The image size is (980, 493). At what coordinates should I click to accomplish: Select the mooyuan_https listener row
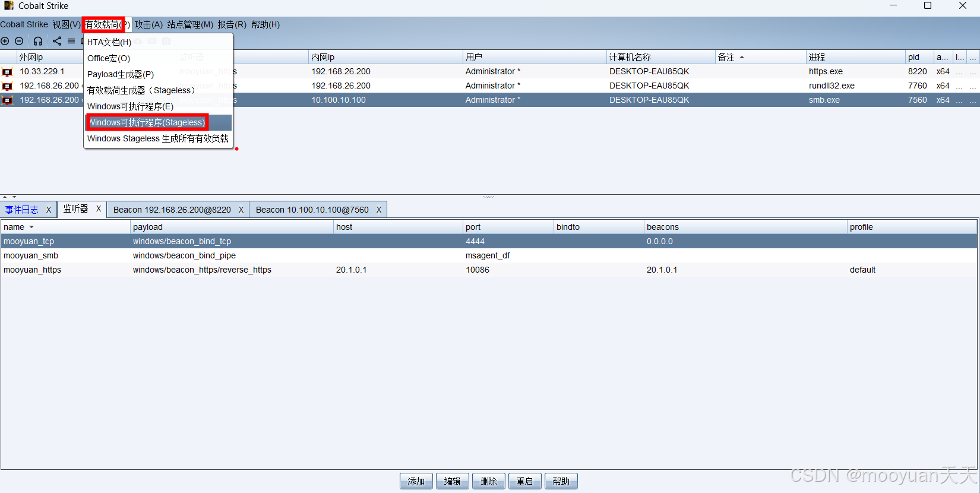click(489, 270)
